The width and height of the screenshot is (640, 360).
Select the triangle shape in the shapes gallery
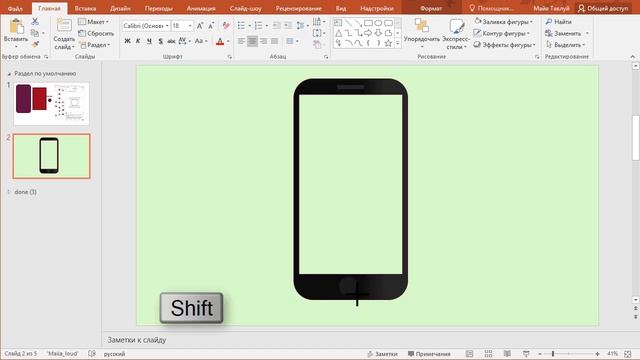coord(338,33)
